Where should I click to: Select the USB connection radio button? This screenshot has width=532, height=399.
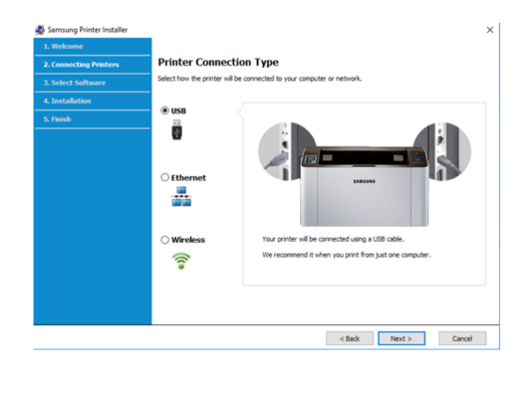[x=164, y=110]
